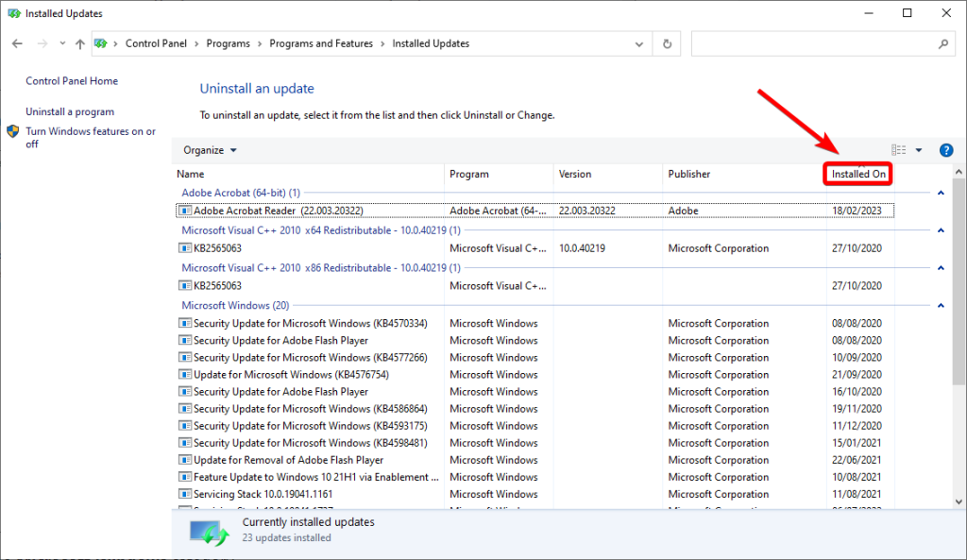
Task: Click the change view icon
Action: 898,150
